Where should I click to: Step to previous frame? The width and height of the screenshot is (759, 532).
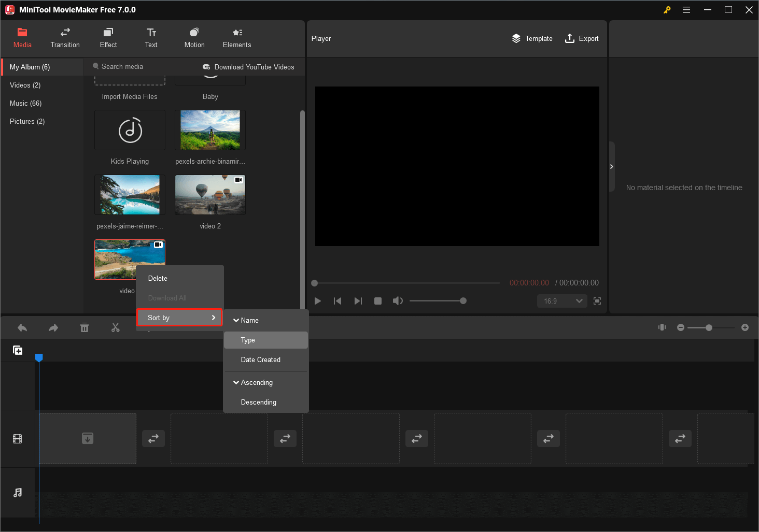(x=338, y=301)
